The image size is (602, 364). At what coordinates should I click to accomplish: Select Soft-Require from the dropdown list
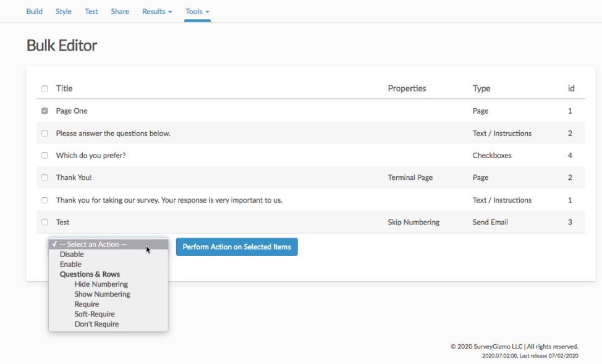pos(95,314)
